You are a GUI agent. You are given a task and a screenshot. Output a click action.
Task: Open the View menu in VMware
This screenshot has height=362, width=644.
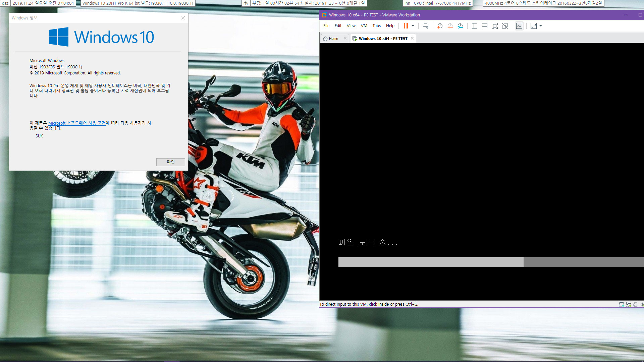pyautogui.click(x=351, y=26)
